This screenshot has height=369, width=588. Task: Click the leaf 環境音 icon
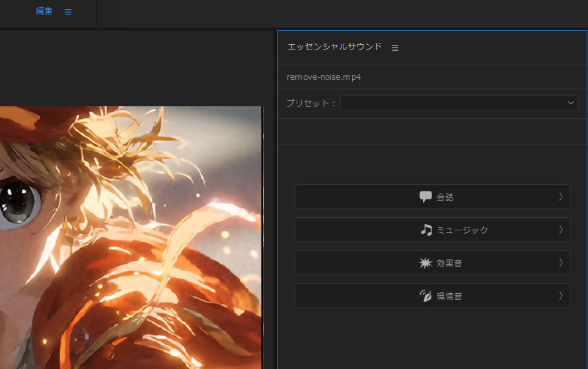click(425, 296)
